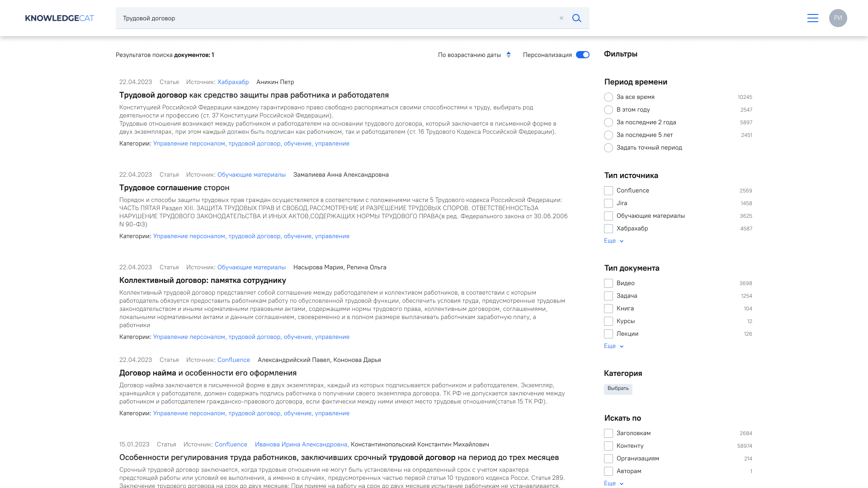Open author link Иванова Ирина Александровна
Screen dimensions: 868x488
click(302, 445)
